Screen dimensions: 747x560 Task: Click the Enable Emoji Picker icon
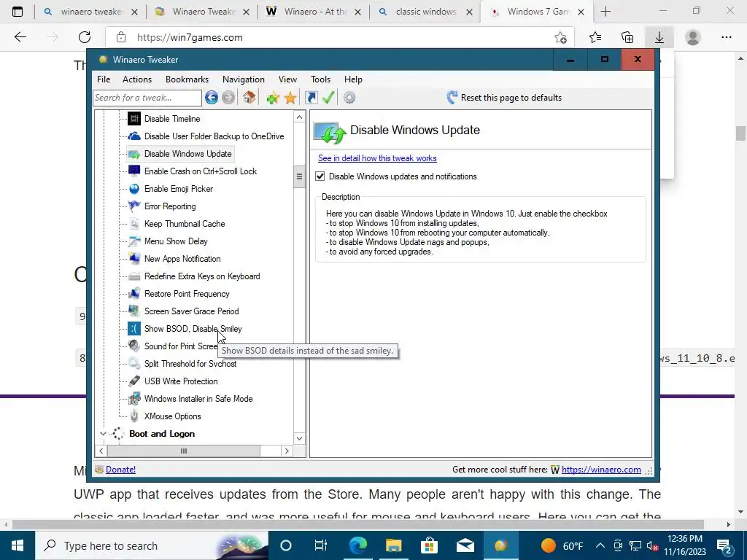click(x=134, y=189)
